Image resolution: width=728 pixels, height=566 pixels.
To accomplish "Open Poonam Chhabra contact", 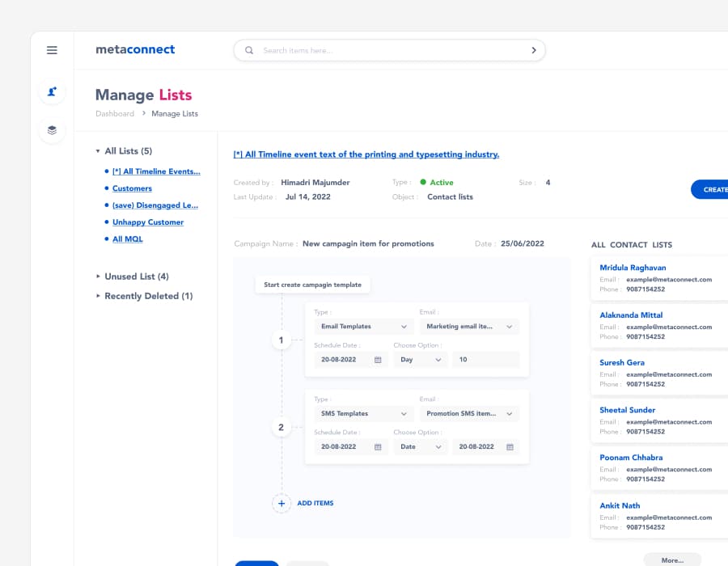I will (x=631, y=458).
